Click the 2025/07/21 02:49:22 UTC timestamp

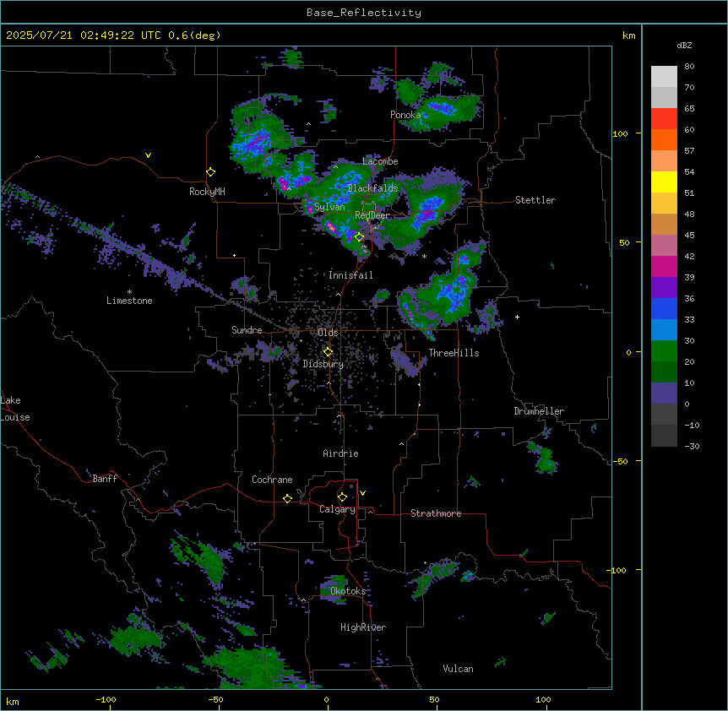[x=83, y=35]
